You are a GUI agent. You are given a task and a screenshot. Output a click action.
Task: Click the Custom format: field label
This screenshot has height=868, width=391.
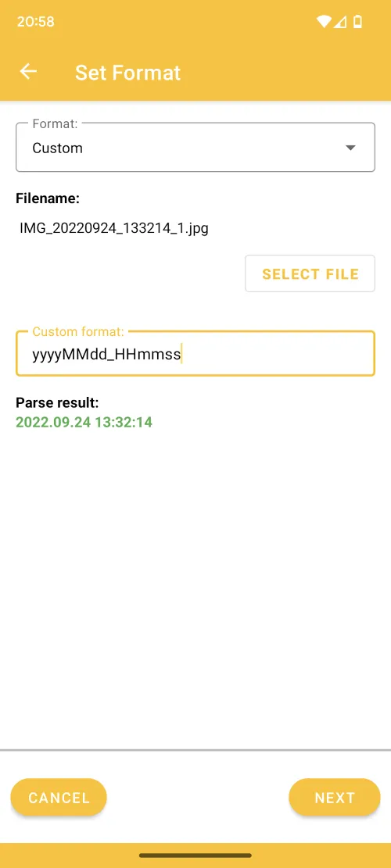pyautogui.click(x=78, y=331)
